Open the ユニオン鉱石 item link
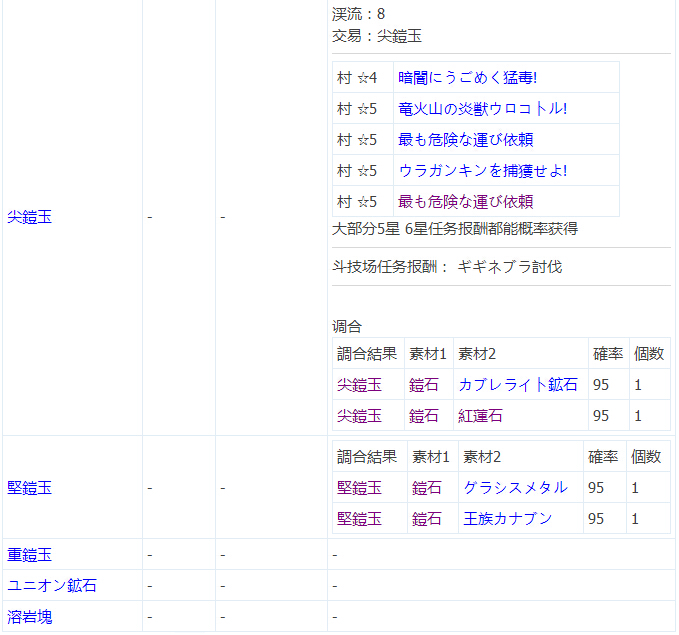This screenshot has width=679, height=635. click(x=52, y=586)
